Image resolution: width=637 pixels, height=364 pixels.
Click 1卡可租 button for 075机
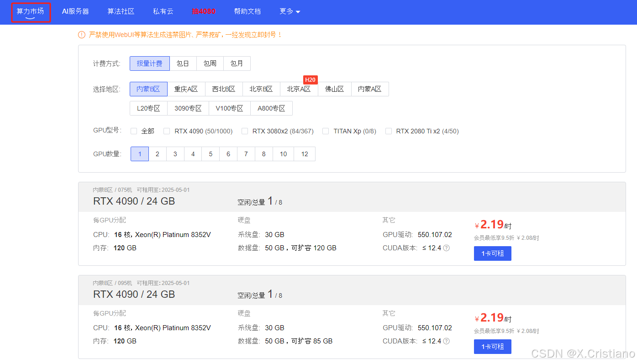click(493, 253)
